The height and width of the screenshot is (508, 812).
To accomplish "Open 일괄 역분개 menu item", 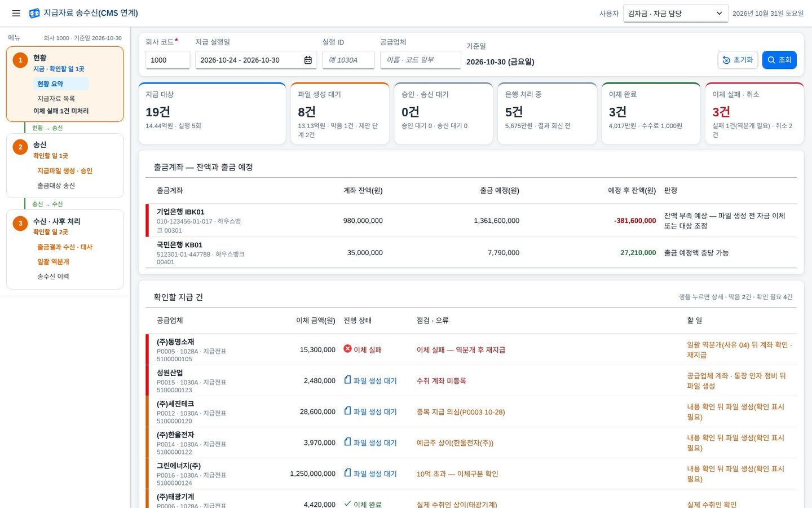I will coord(53,261).
